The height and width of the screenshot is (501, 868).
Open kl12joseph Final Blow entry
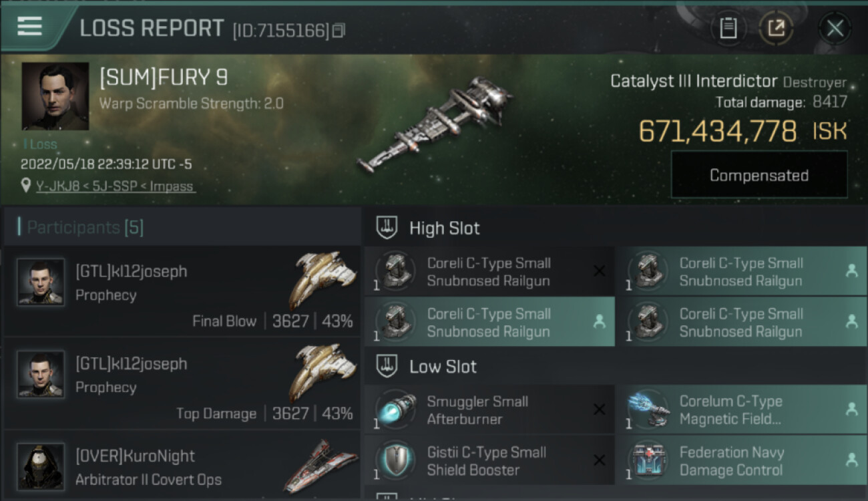coord(182,291)
